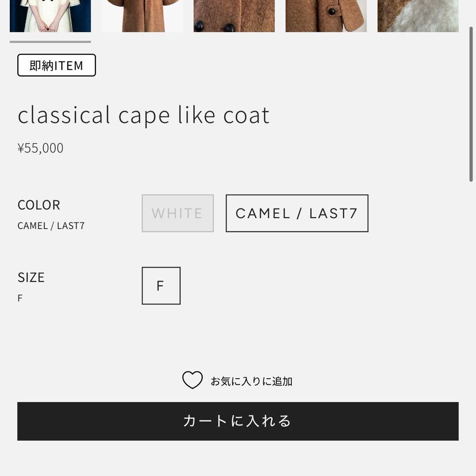Open the second camel coat thumbnail

tap(142, 16)
